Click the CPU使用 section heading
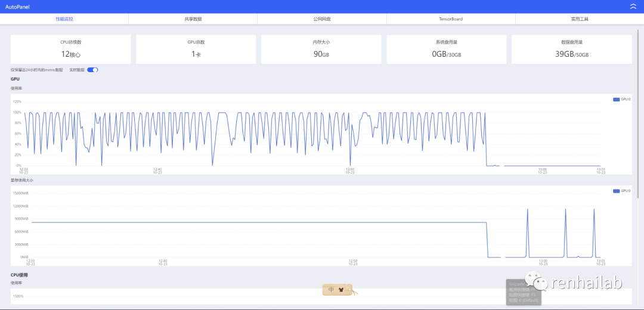Image resolution: width=644 pixels, height=310 pixels. click(x=19, y=275)
